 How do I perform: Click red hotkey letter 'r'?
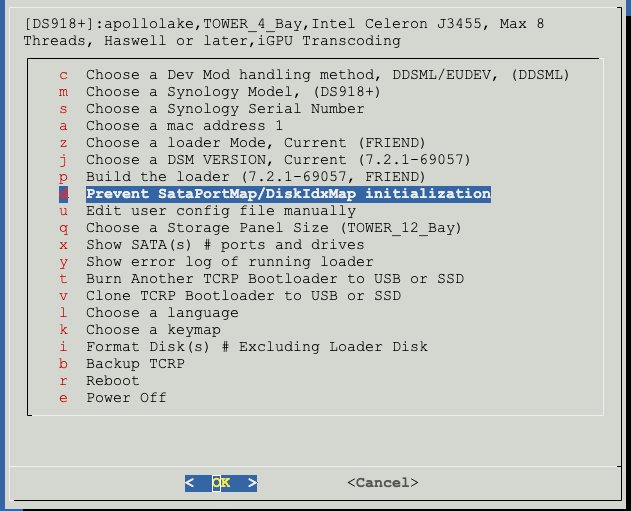tap(63, 381)
